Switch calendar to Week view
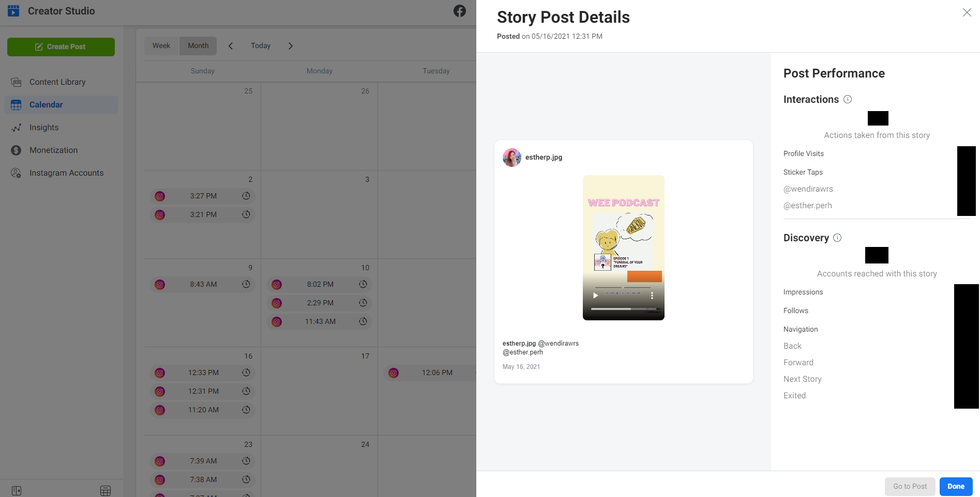Image resolution: width=980 pixels, height=497 pixels. pyautogui.click(x=161, y=46)
